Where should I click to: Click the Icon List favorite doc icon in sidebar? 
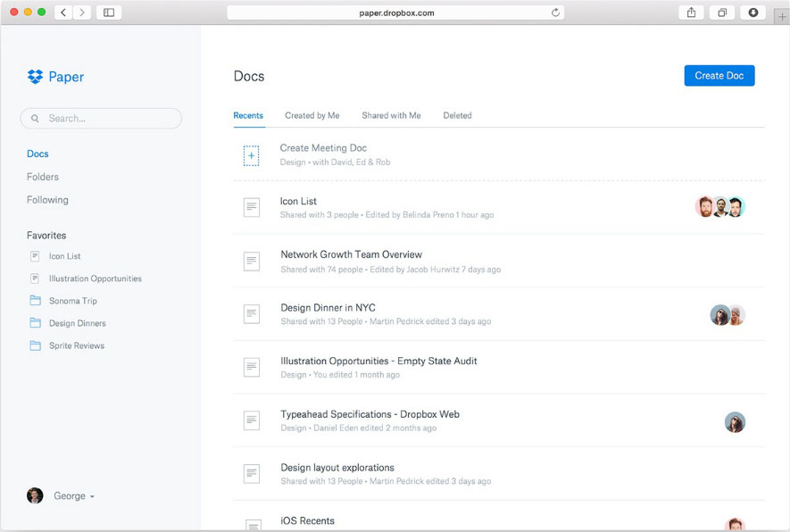coord(35,256)
